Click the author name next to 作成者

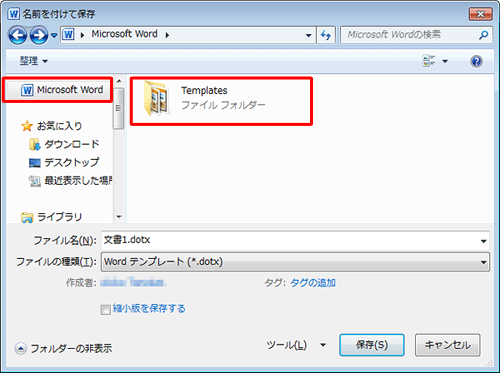(x=133, y=283)
